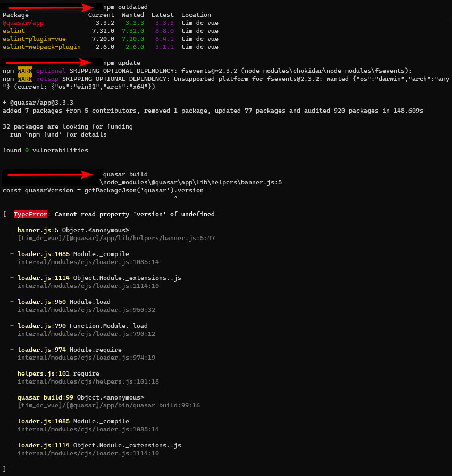452x476 pixels.
Task: Click the 'npm outdated' command text
Action: pos(125,7)
